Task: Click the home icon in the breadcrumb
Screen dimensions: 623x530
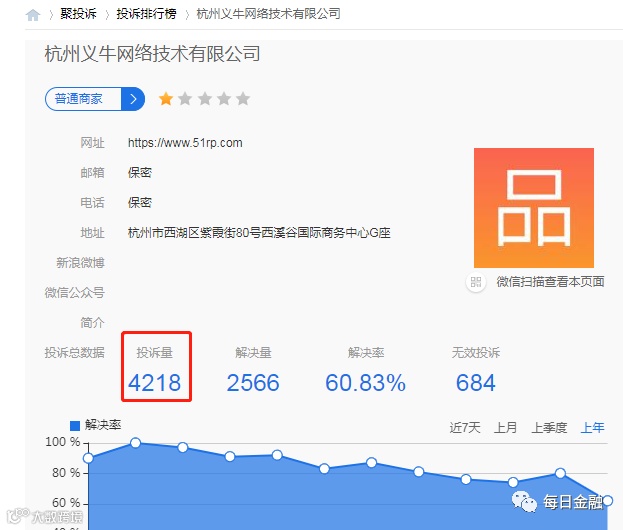Action: [x=33, y=15]
